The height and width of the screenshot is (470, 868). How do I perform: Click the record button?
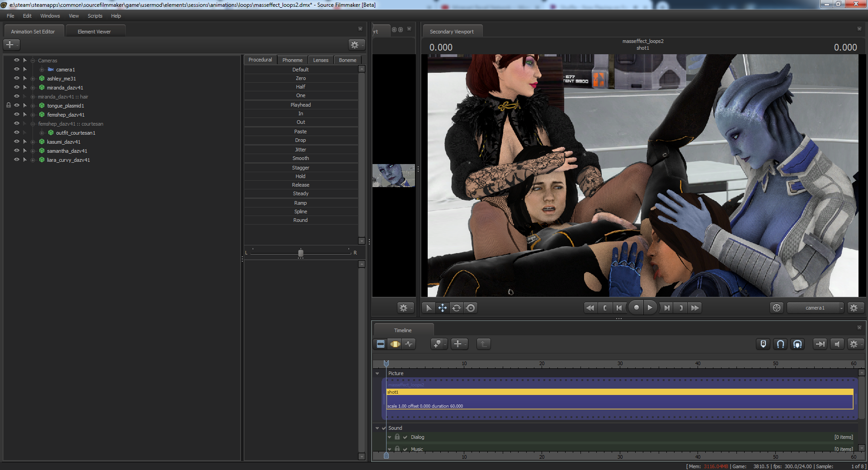pos(636,308)
